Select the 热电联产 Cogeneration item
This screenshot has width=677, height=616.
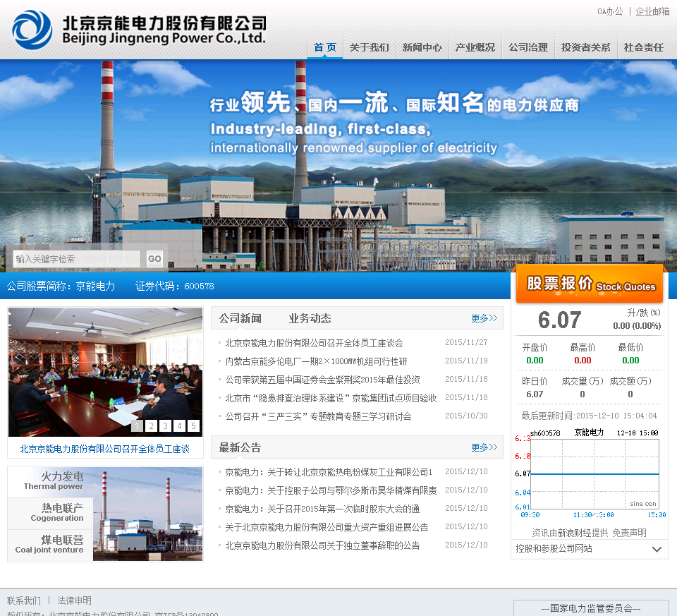(50, 513)
